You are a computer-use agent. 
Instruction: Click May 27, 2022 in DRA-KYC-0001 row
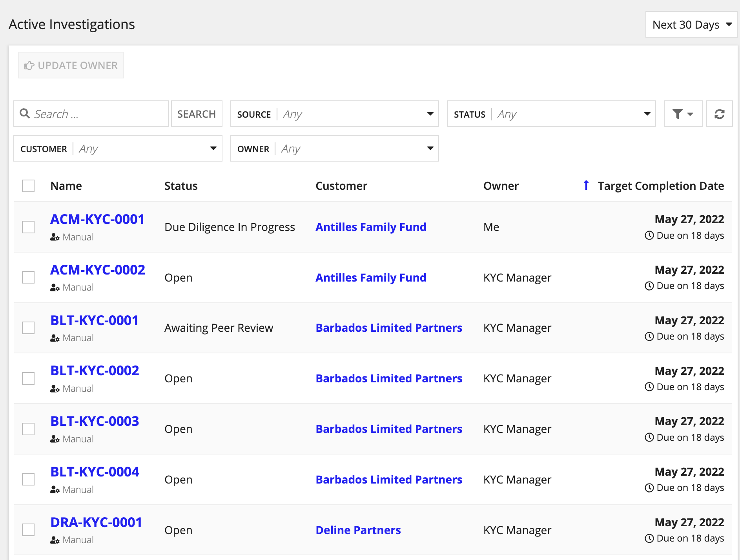(689, 522)
